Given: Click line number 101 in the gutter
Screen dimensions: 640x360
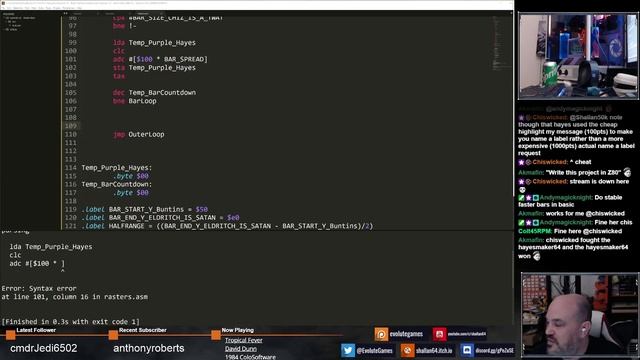Looking at the screenshot, I should click(x=71, y=59).
